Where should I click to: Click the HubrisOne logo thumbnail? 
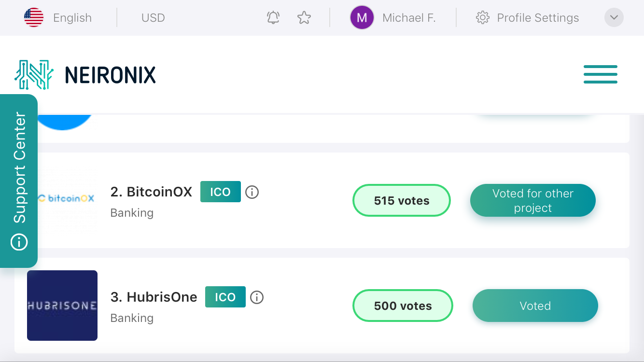(x=62, y=306)
